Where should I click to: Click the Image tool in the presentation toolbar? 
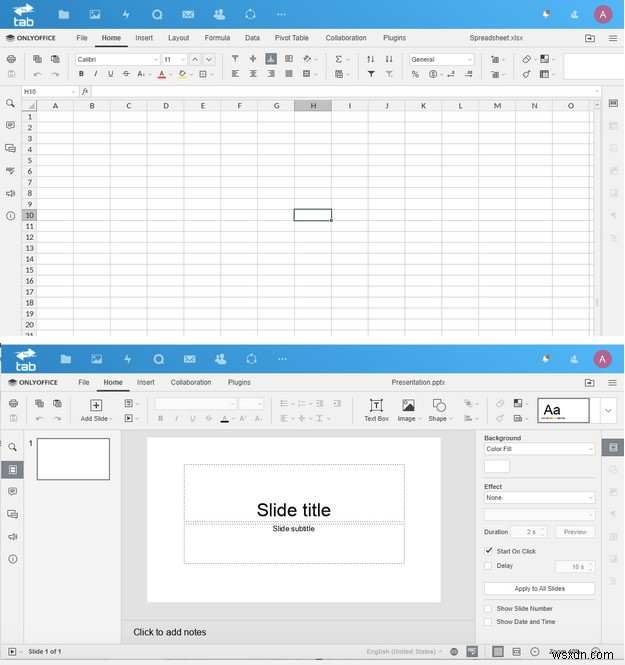tap(408, 410)
